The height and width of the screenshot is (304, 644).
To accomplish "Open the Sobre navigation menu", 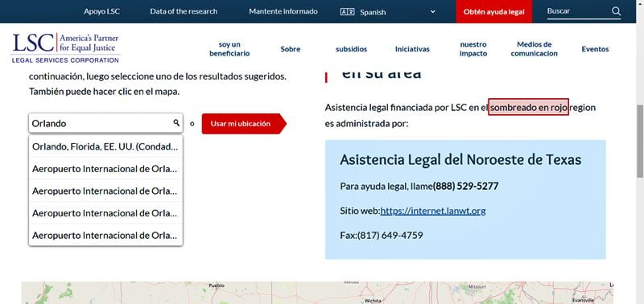I will pyautogui.click(x=291, y=49).
